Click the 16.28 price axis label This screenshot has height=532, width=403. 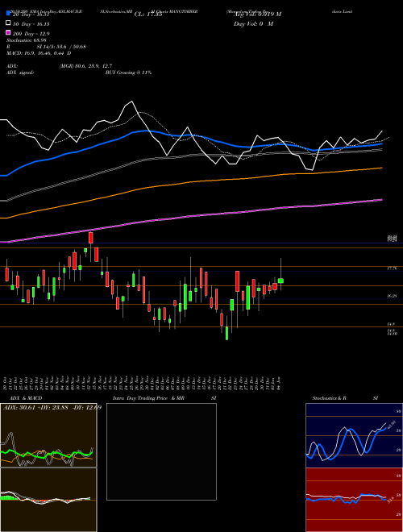[x=393, y=296]
